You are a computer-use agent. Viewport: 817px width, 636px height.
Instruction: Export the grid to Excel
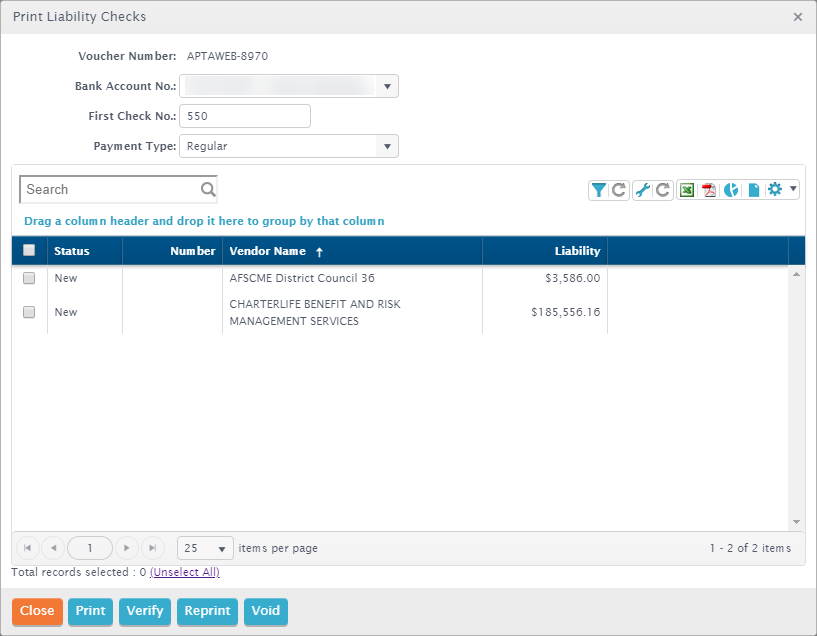tap(687, 190)
